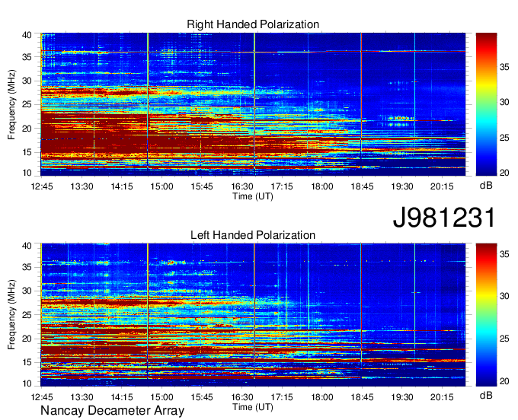518x420 pixels.
Task: Click inside the left-handed polarization spectrogram
Action: [x=253, y=315]
